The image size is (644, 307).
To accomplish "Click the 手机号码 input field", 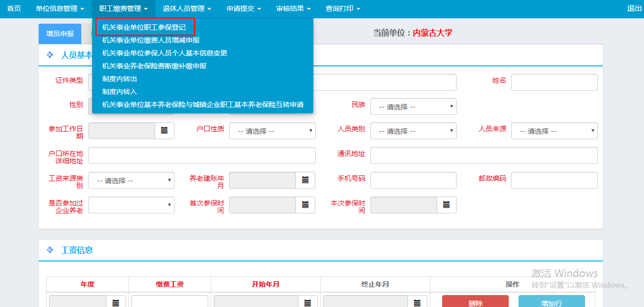I will 413,180.
